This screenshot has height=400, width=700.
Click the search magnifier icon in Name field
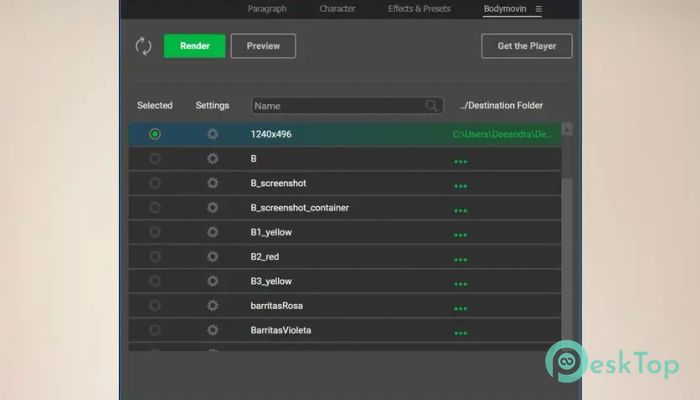coord(431,106)
